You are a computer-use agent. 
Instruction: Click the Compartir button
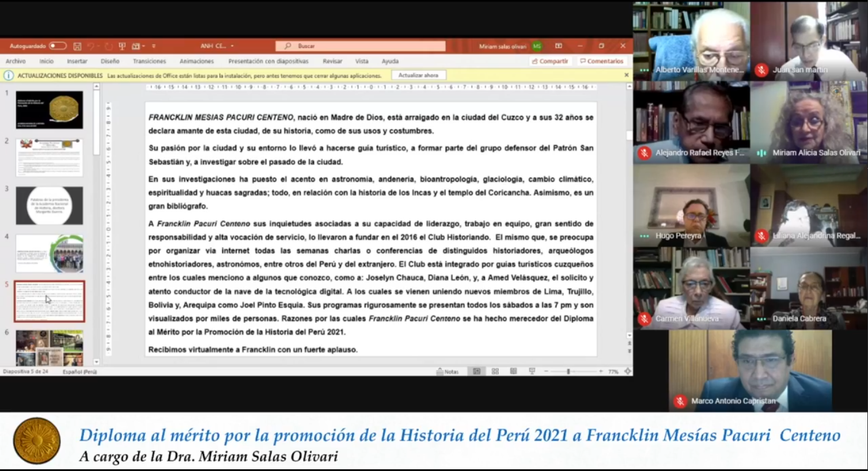click(550, 61)
